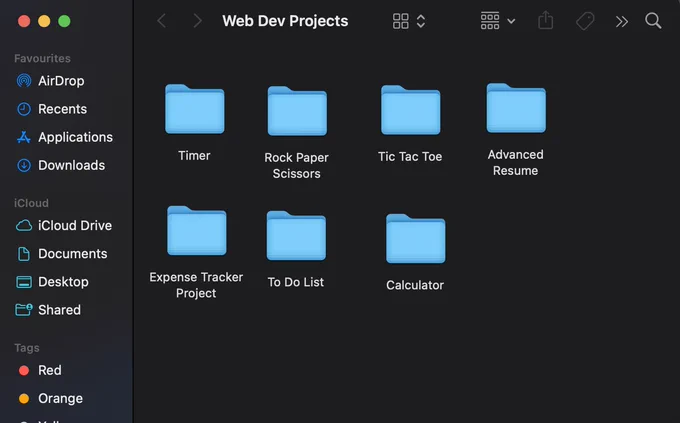The height and width of the screenshot is (423, 680).
Task: Click the iCloud Drive cloud icon
Action: point(24,226)
